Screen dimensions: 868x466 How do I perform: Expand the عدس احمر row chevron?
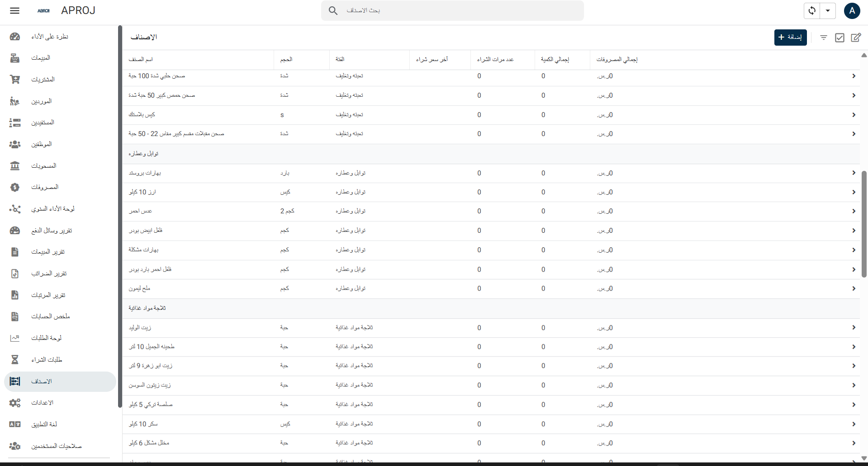pyautogui.click(x=854, y=211)
